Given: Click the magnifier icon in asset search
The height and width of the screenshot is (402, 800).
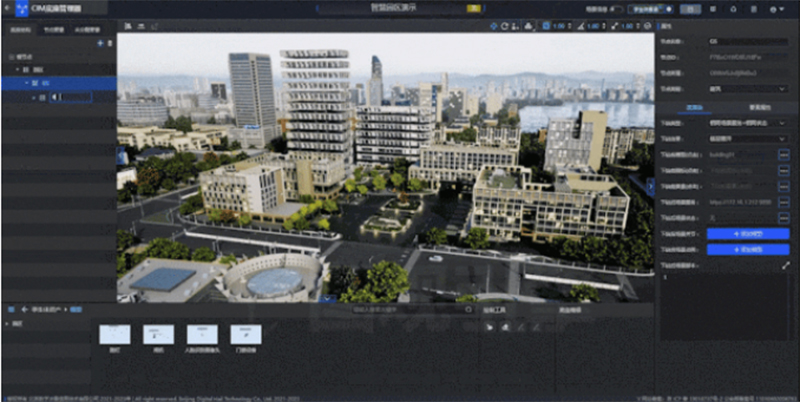Looking at the screenshot, I should tap(469, 310).
